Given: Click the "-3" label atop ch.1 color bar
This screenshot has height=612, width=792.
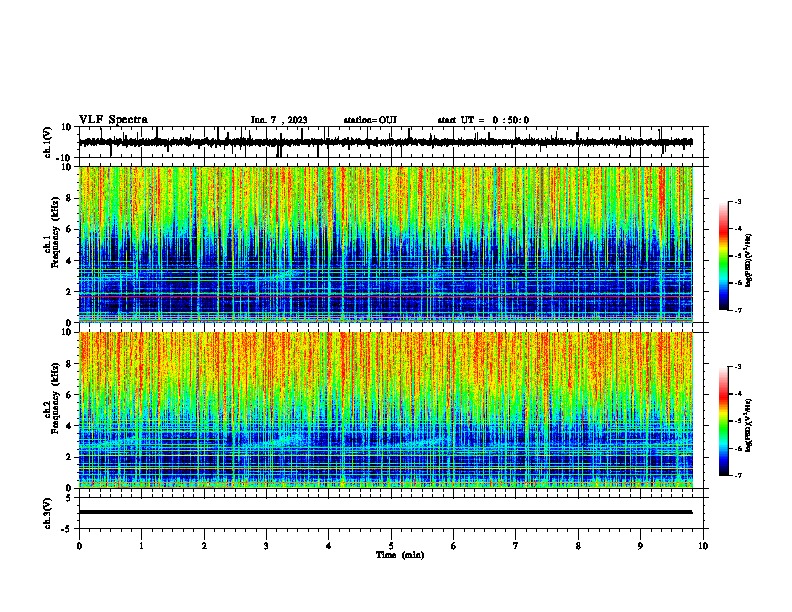Looking at the screenshot, I should coord(737,201).
